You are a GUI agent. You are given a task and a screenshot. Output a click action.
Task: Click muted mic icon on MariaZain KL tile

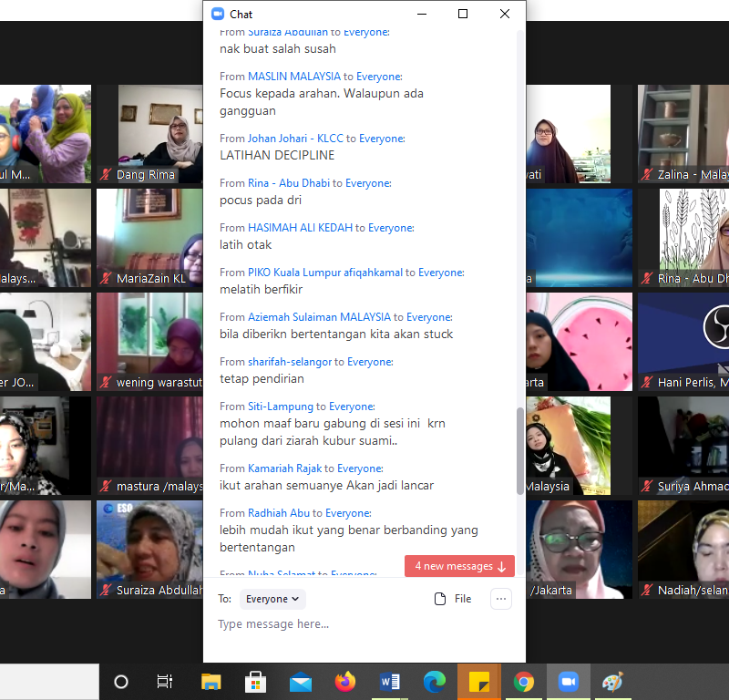coord(107,279)
